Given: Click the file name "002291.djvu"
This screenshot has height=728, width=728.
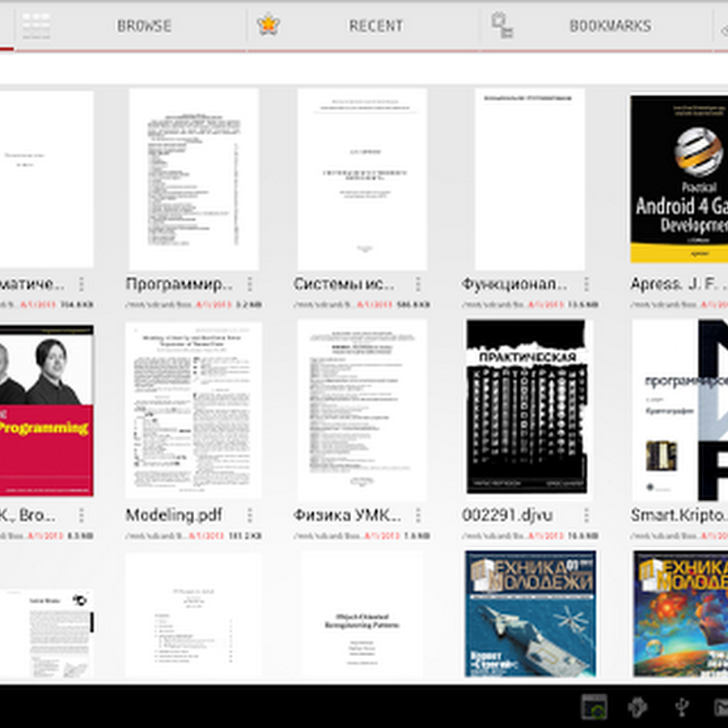Looking at the screenshot, I should tap(507, 515).
